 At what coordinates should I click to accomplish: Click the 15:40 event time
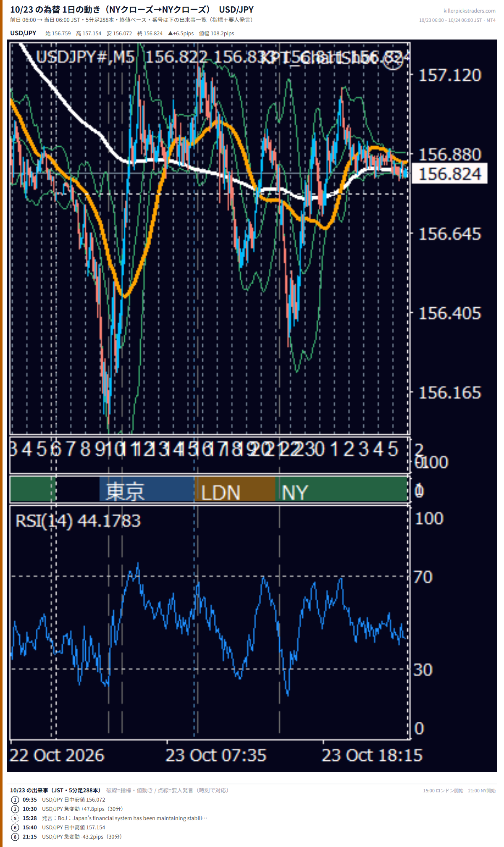click(30, 827)
